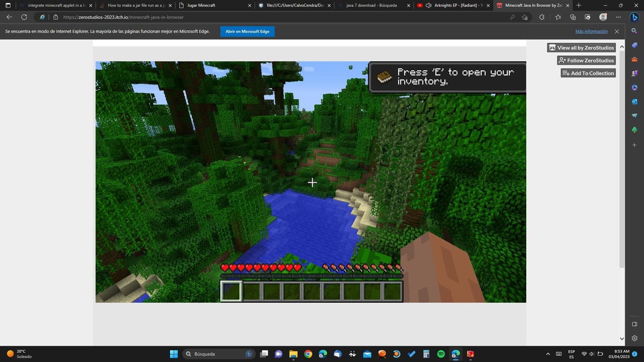The width and height of the screenshot is (644, 362).
Task: Open the Mail app from the taskbar
Action: [x=367, y=354]
